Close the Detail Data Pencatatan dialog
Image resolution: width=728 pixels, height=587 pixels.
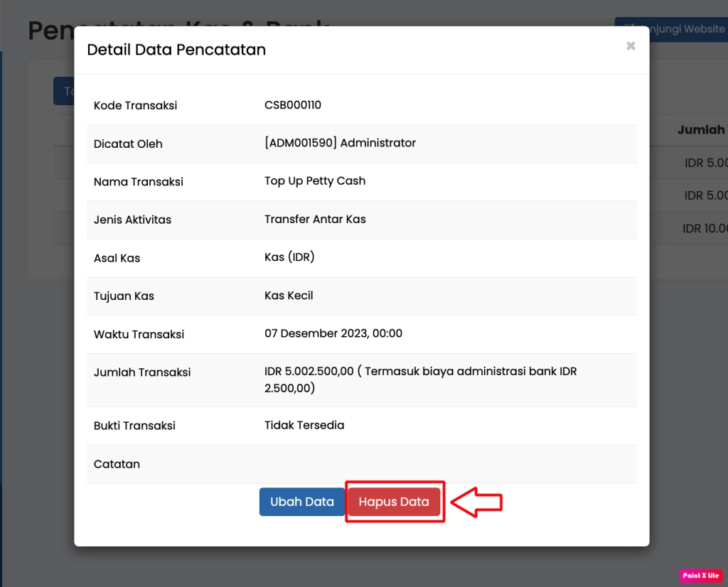tap(630, 46)
